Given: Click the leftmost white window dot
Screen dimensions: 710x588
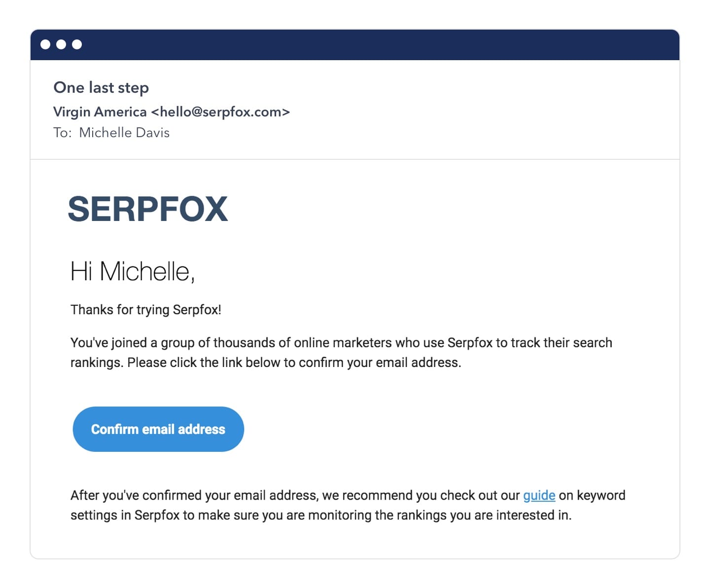Looking at the screenshot, I should click(x=45, y=44).
